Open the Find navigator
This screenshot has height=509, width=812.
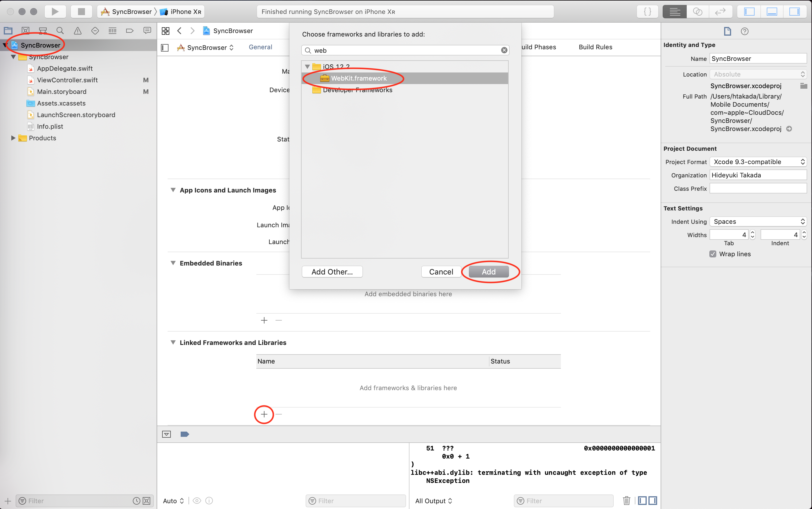(x=60, y=31)
